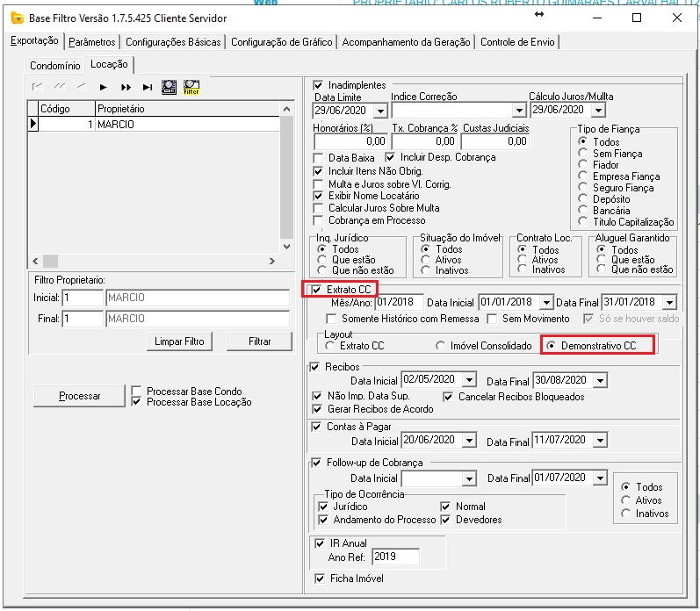Switch to the Parâmetros tab
Viewport: 700px width, 611px height.
[x=91, y=41]
